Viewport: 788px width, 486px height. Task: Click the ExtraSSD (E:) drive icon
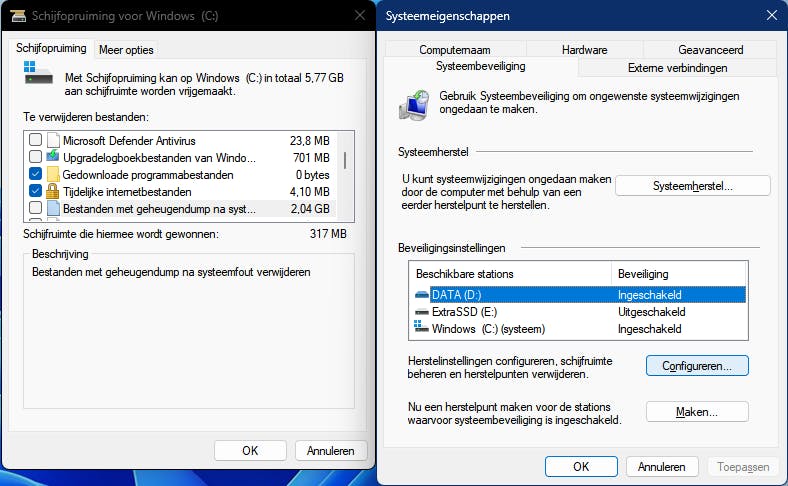pos(422,312)
